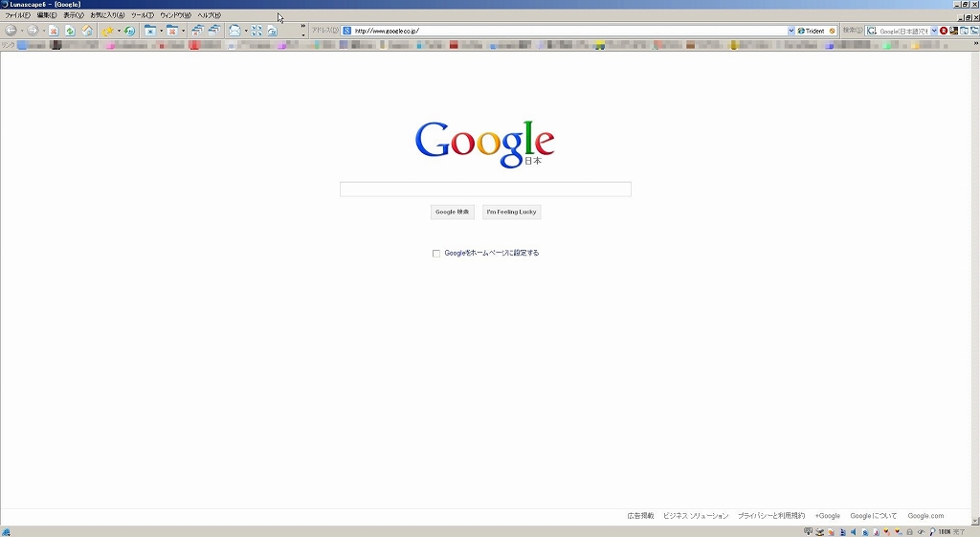The image size is (980, 537).
Task: Click the page icon right of the full screen icon
Action: [x=273, y=31]
